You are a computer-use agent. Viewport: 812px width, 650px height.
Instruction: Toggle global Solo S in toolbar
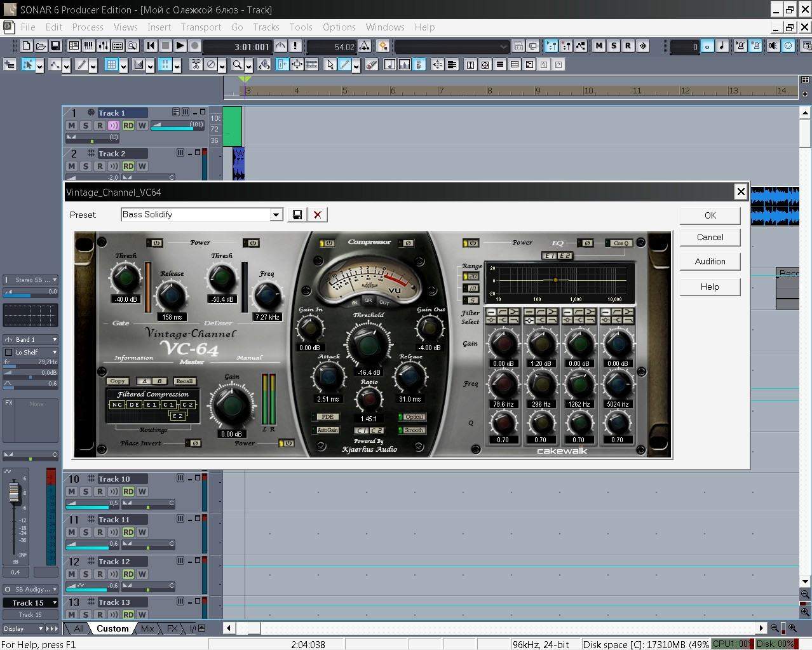pos(614,46)
